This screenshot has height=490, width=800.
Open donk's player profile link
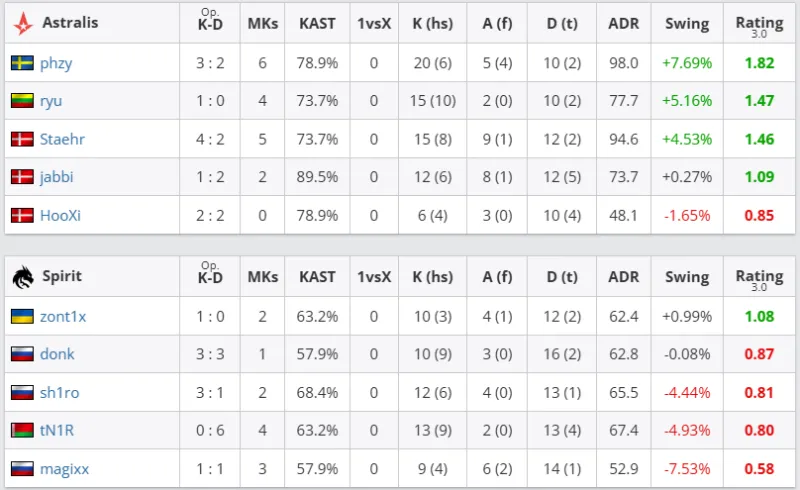(57, 354)
